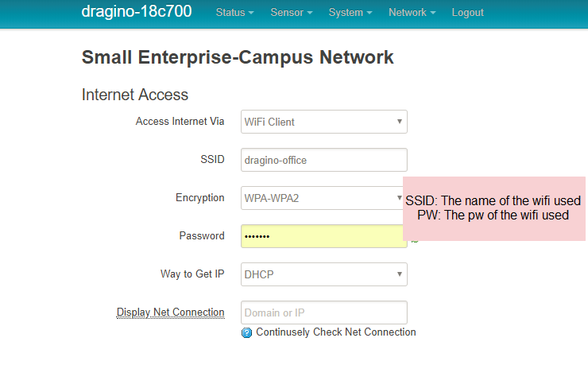
Task: Click the Domain or IP input field
Action: (x=324, y=313)
